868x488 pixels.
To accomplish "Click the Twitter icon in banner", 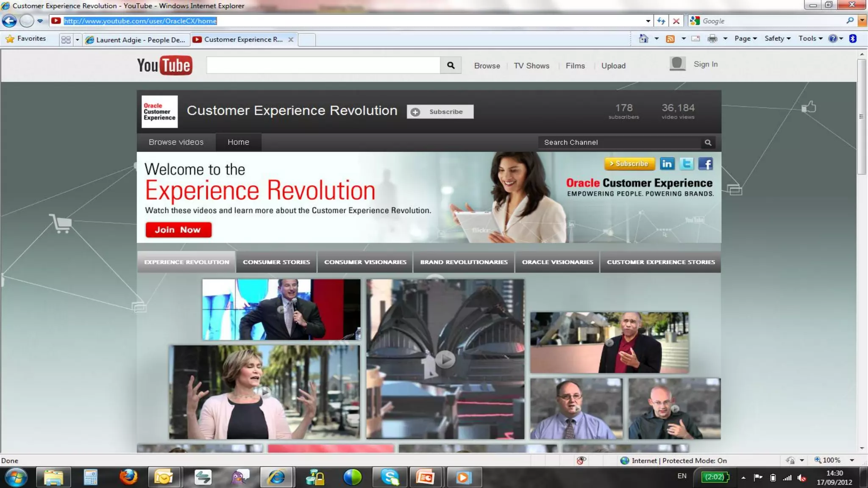I will pos(687,164).
